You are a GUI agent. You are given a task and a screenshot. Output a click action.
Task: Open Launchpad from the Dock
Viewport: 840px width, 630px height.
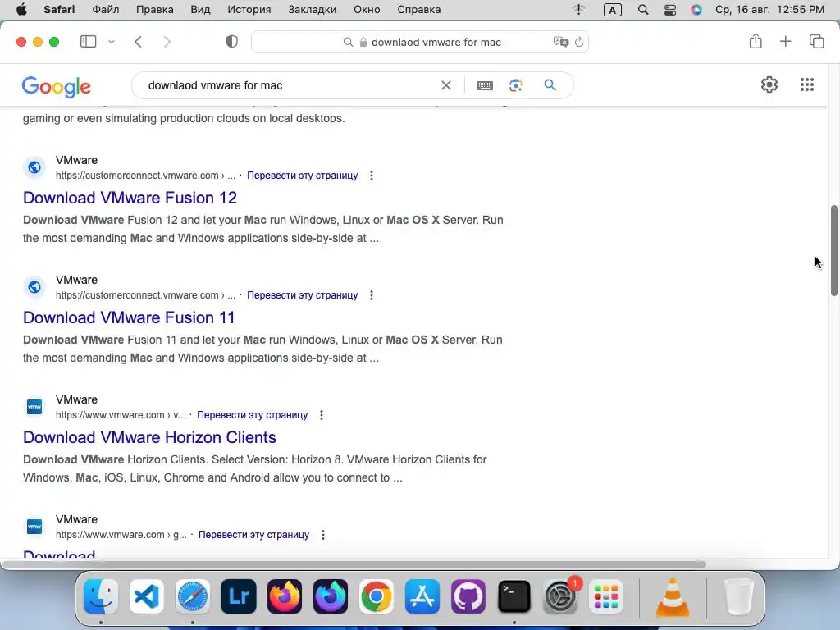pos(606,596)
